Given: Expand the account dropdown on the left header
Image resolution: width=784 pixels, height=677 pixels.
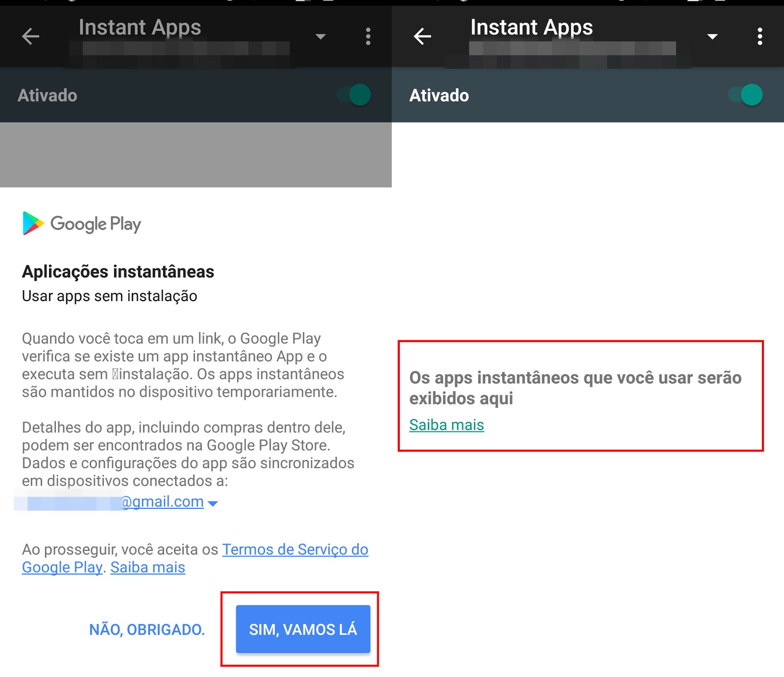Looking at the screenshot, I should 320,36.
